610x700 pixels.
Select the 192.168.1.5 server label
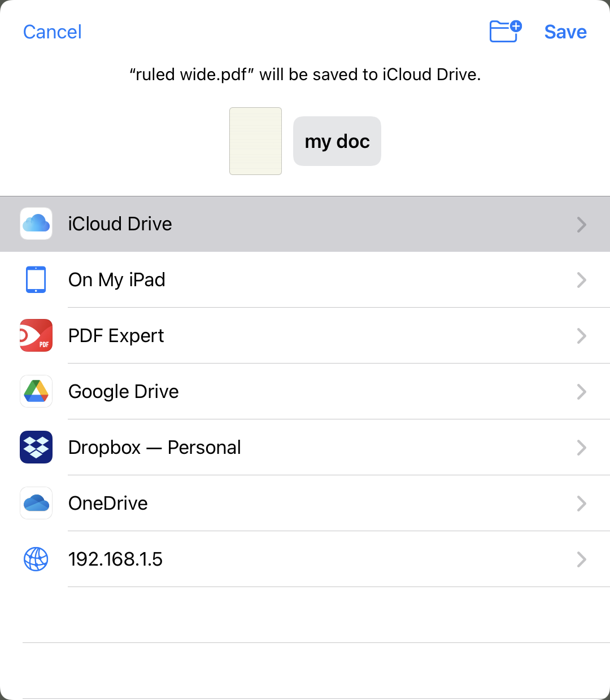115,559
